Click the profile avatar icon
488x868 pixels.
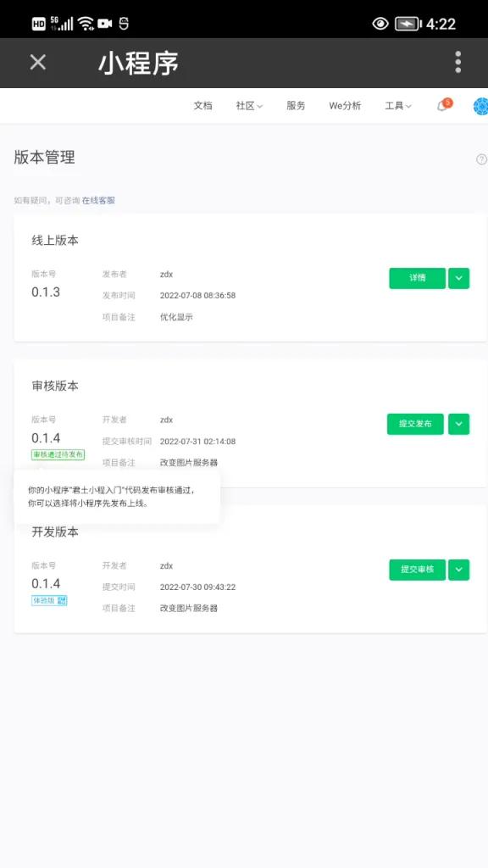pyautogui.click(x=479, y=107)
